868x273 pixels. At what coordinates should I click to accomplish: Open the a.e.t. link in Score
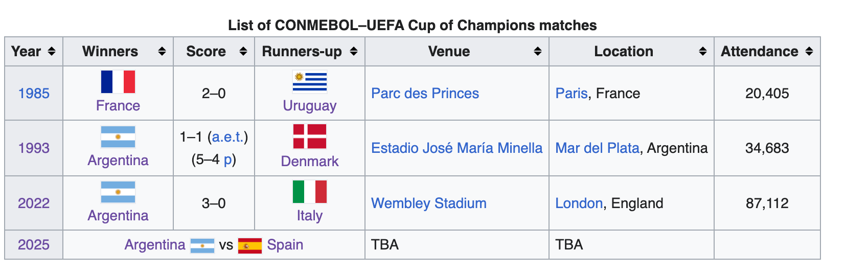tap(228, 137)
